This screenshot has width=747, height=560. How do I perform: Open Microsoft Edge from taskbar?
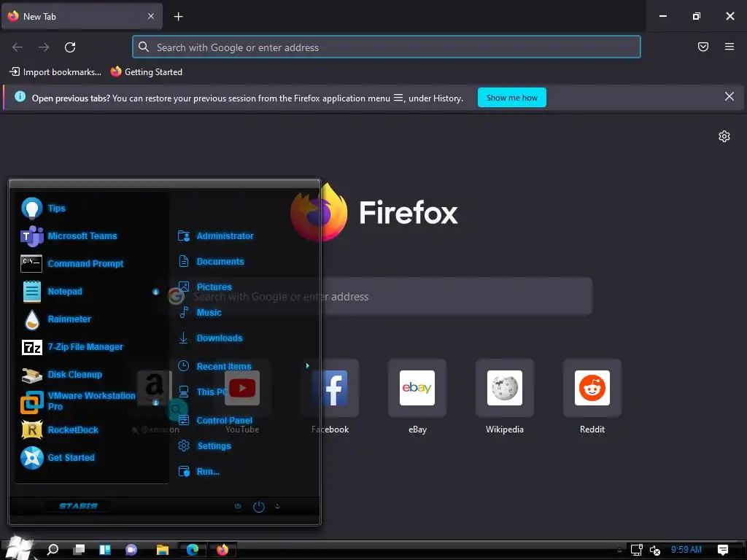[193, 550]
